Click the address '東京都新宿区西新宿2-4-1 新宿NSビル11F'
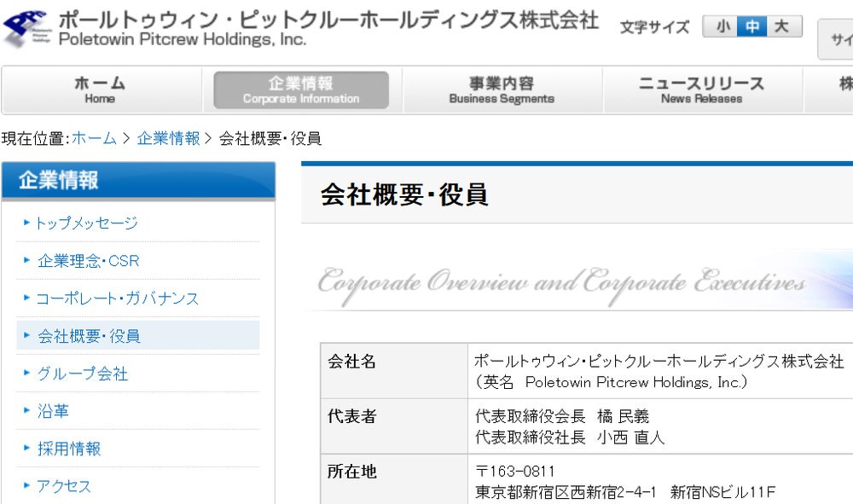 coord(625,493)
